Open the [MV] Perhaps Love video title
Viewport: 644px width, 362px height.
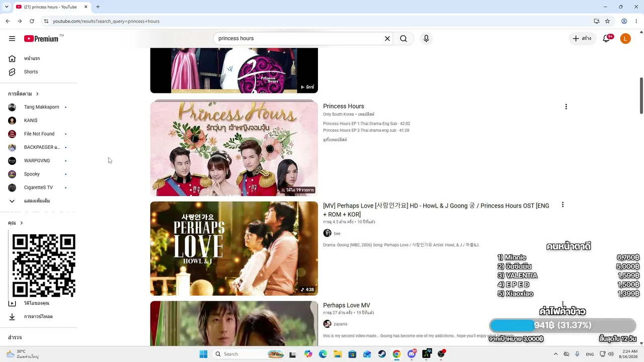point(436,210)
